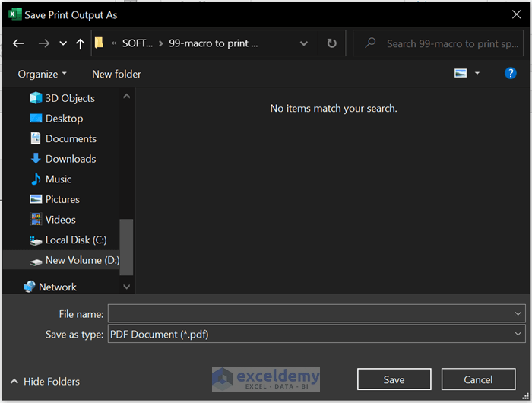
Task: Click the Excel icon in title bar
Action: point(14,14)
